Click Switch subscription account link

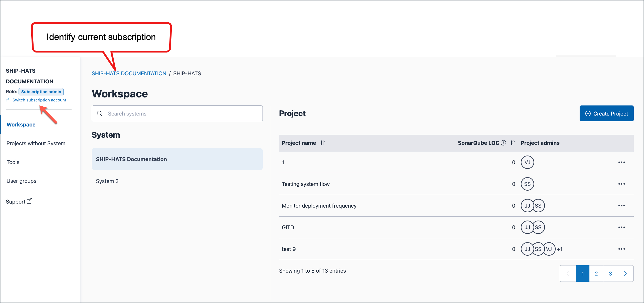[36, 100]
